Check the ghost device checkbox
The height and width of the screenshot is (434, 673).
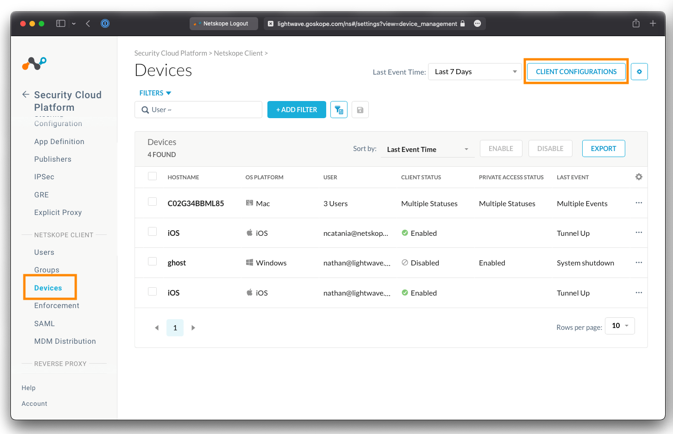point(152,261)
